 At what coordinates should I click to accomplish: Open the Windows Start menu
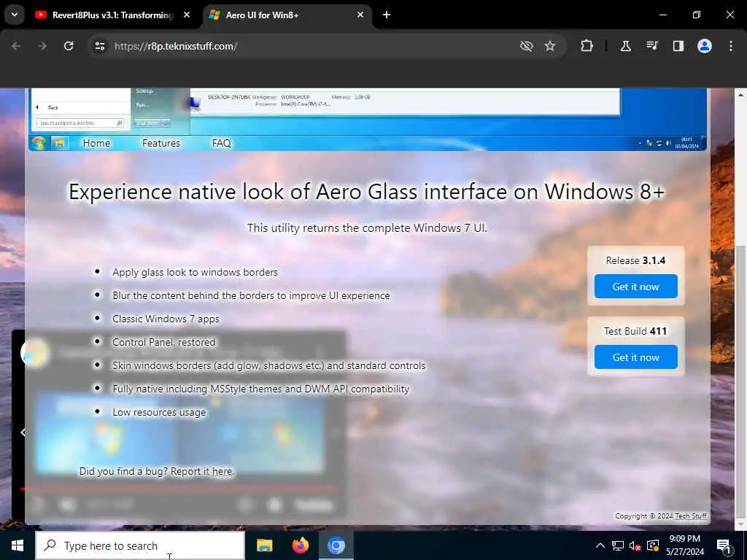coord(18,545)
